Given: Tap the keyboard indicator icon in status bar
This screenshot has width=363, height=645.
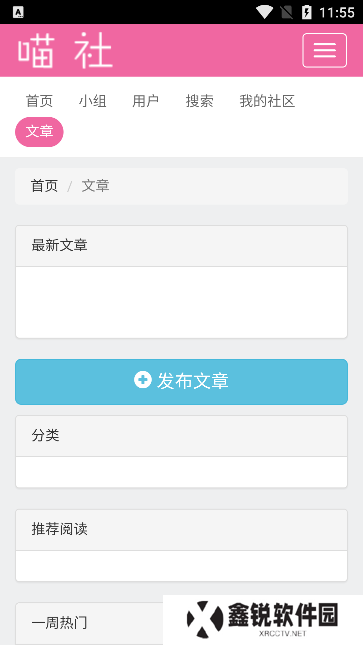Looking at the screenshot, I should tap(18, 12).
